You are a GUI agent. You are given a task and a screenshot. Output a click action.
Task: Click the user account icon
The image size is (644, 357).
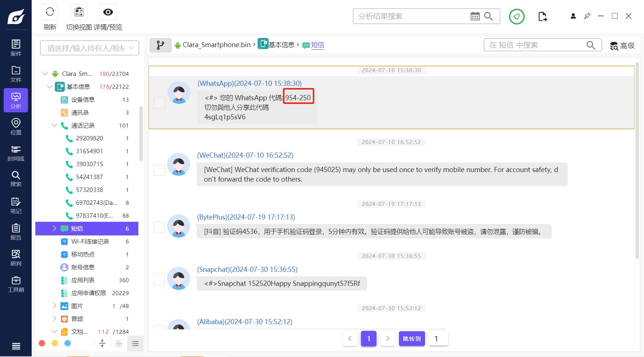pos(573,16)
